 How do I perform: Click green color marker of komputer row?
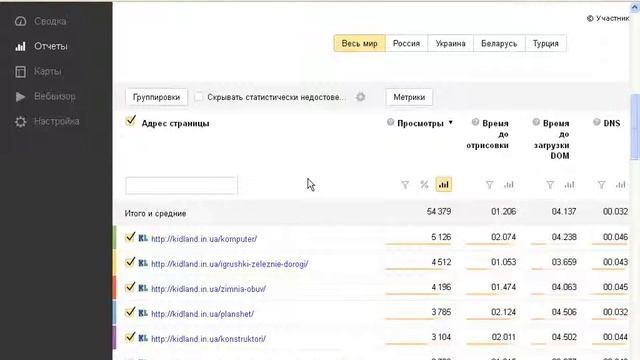click(115, 237)
